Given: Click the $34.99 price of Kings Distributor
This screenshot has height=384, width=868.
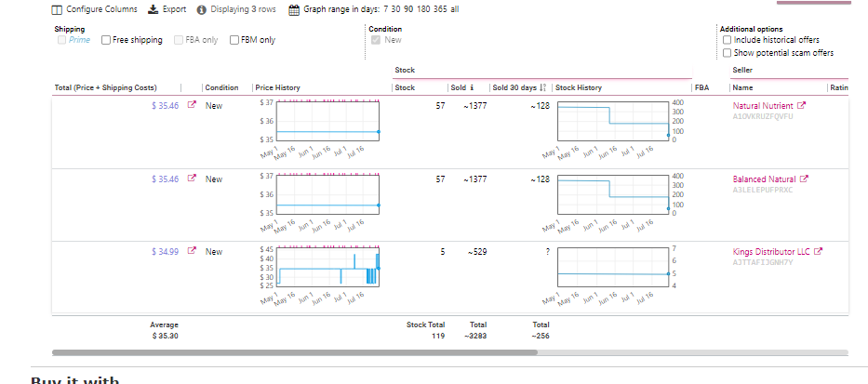Looking at the screenshot, I should (165, 252).
